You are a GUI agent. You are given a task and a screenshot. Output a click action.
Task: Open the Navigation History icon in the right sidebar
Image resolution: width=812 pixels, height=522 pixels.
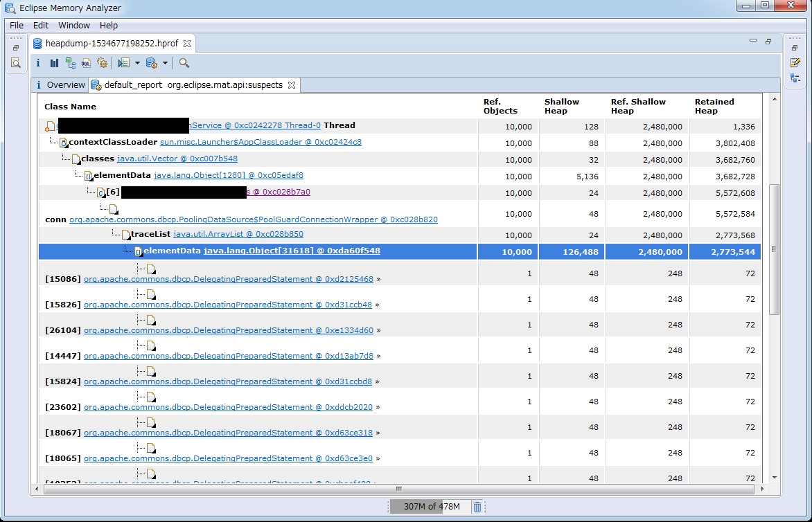tap(795, 78)
